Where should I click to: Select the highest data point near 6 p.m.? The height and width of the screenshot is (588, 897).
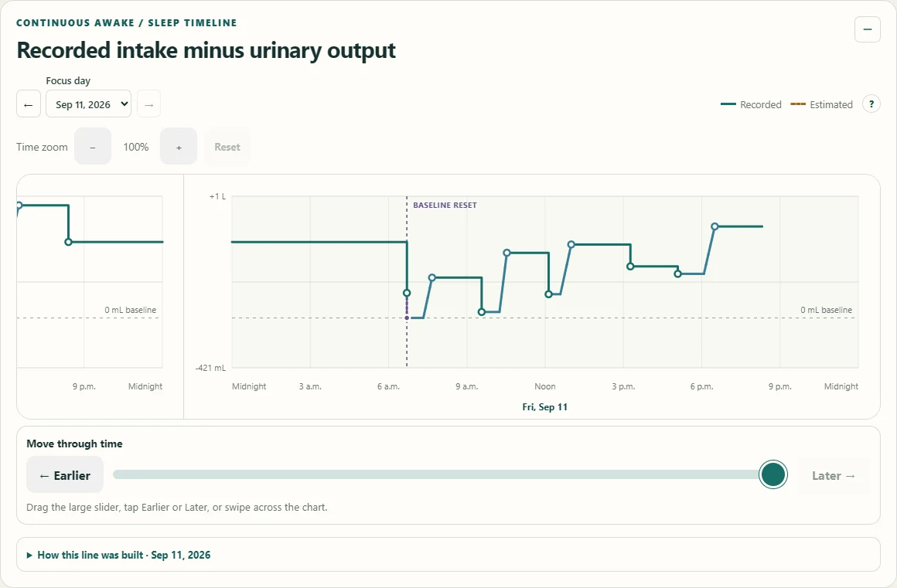[715, 226]
